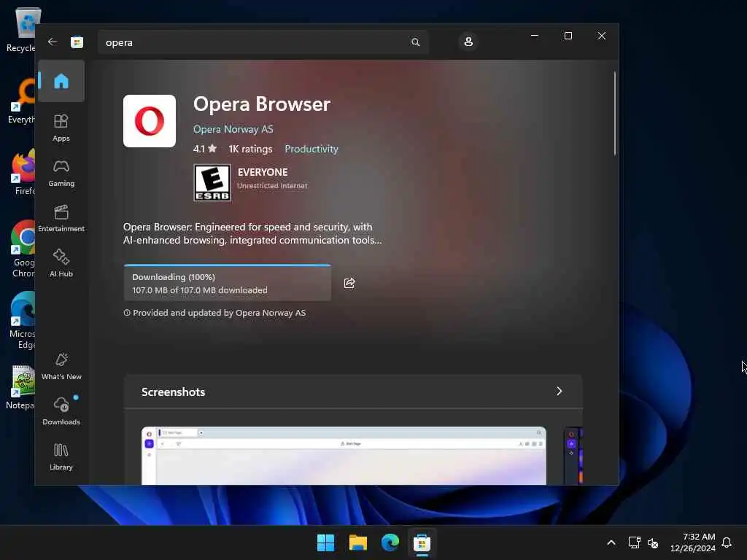Open the Screenshots heading
Viewport: 747px width, 560px height.
click(173, 392)
